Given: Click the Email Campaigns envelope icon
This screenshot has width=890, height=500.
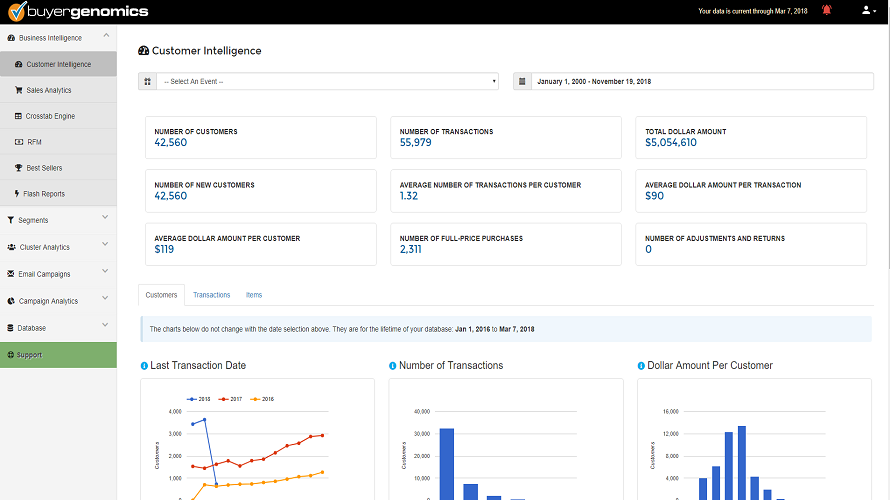Looking at the screenshot, I should (x=11, y=274).
